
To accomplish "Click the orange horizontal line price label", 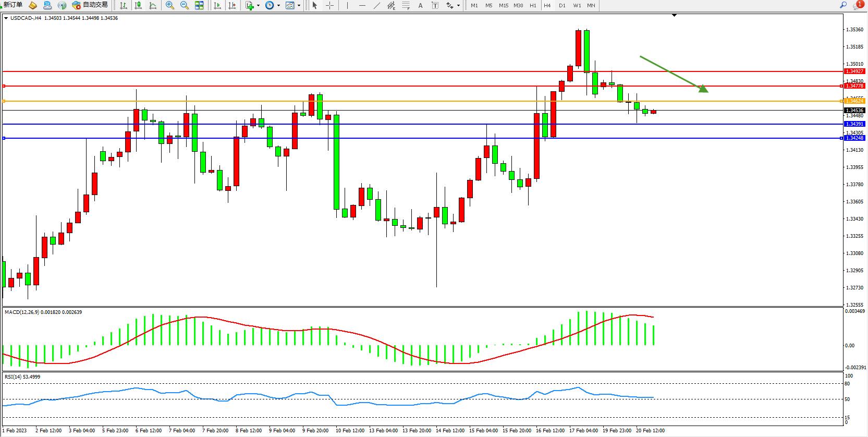I will click(x=854, y=101).
